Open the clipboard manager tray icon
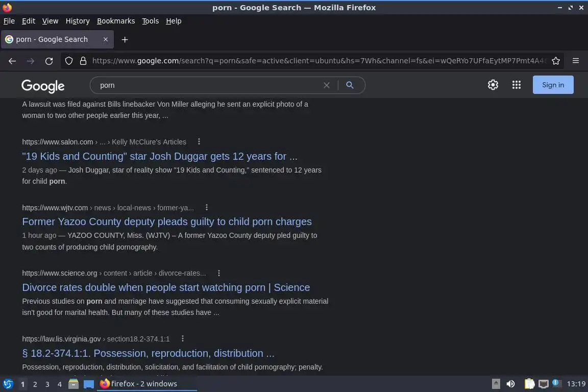This screenshot has width=588, height=392. (529, 384)
